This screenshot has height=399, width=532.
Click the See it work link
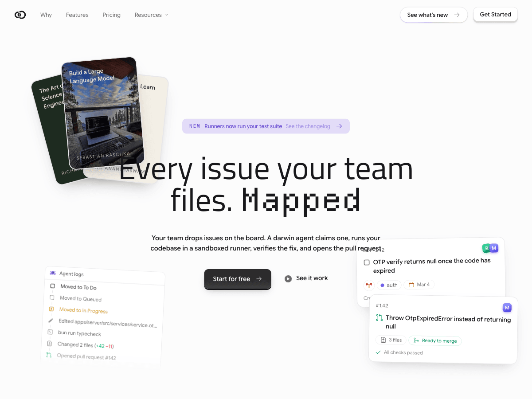(312, 278)
